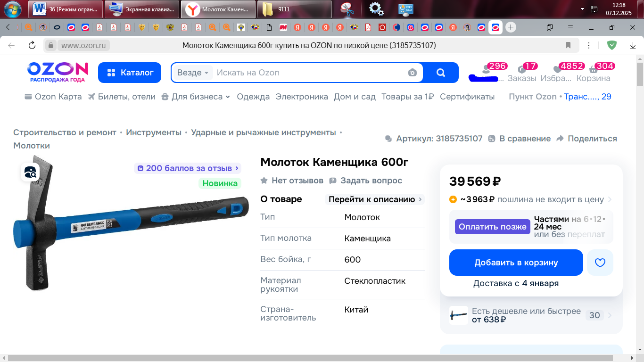Viewport: 644px width, 362px height.
Task: Share the product via Поделиться arrow icon
Action: point(559,139)
